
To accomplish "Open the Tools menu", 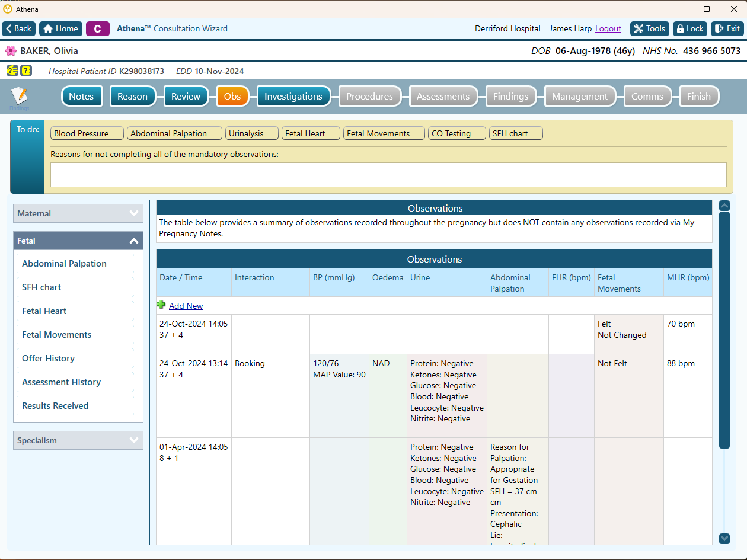I will (x=650, y=28).
